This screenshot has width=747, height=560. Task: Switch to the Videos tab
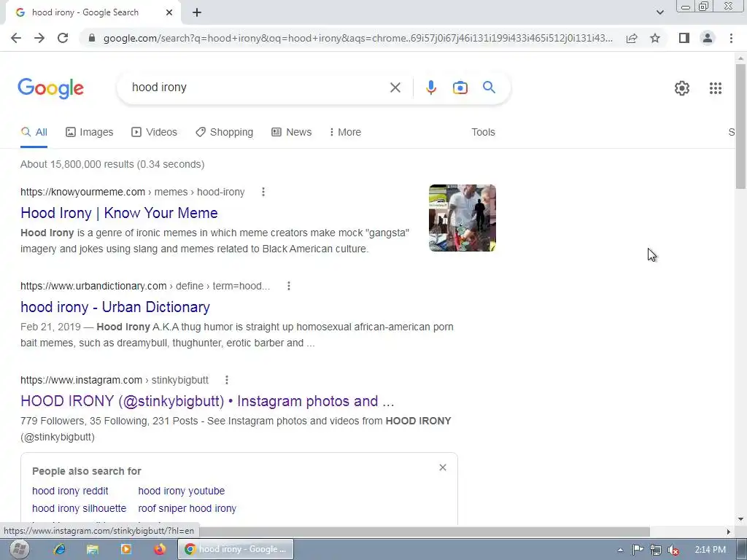click(x=155, y=133)
